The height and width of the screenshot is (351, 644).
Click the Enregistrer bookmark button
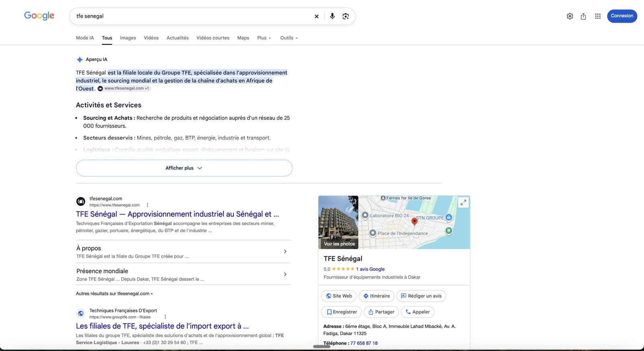coord(341,312)
